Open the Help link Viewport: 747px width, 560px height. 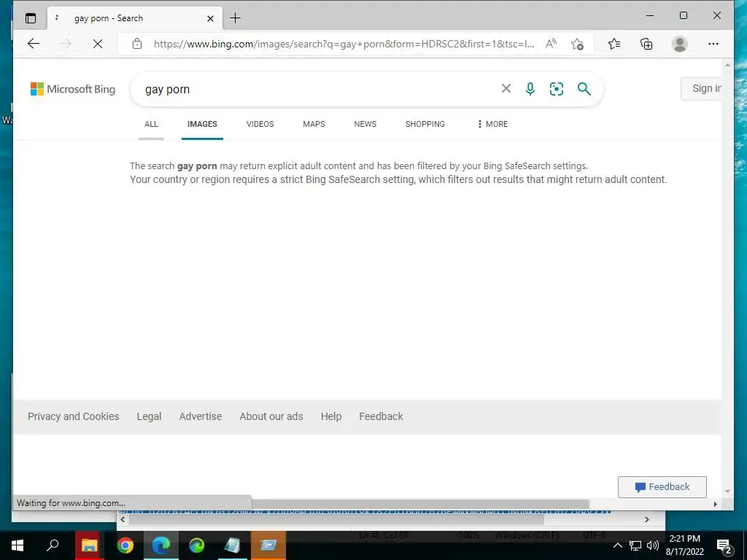click(331, 416)
